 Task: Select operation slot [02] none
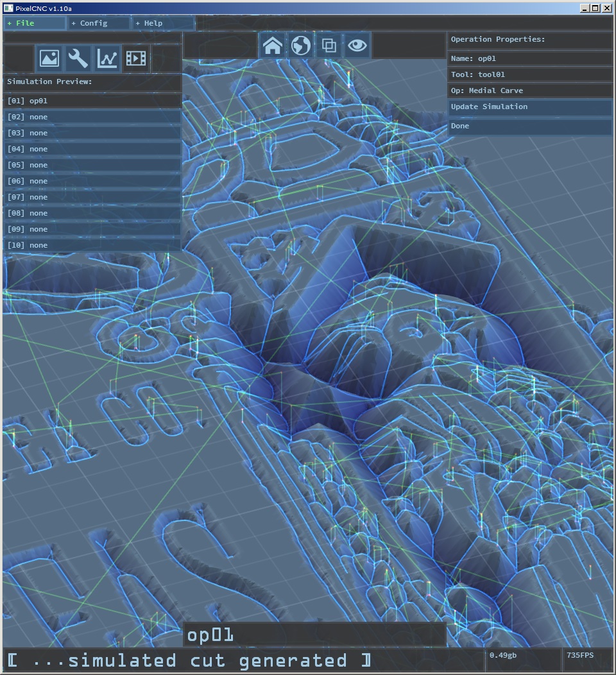(92, 117)
